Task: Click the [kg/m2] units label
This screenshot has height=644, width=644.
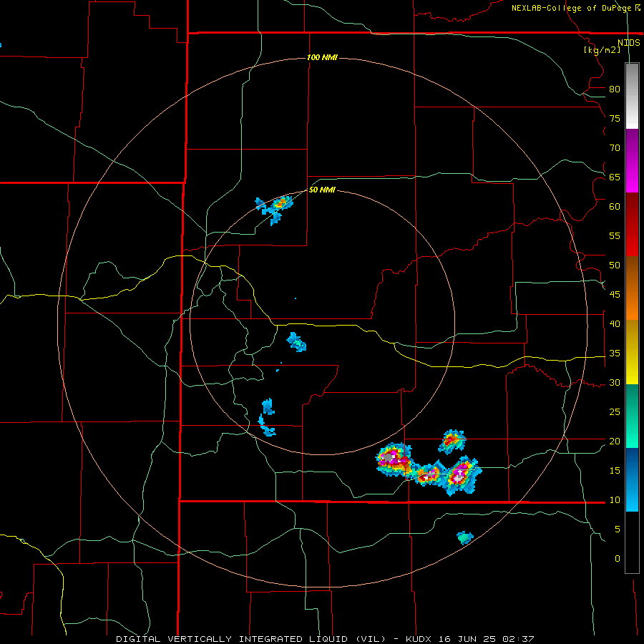Action: [602, 50]
